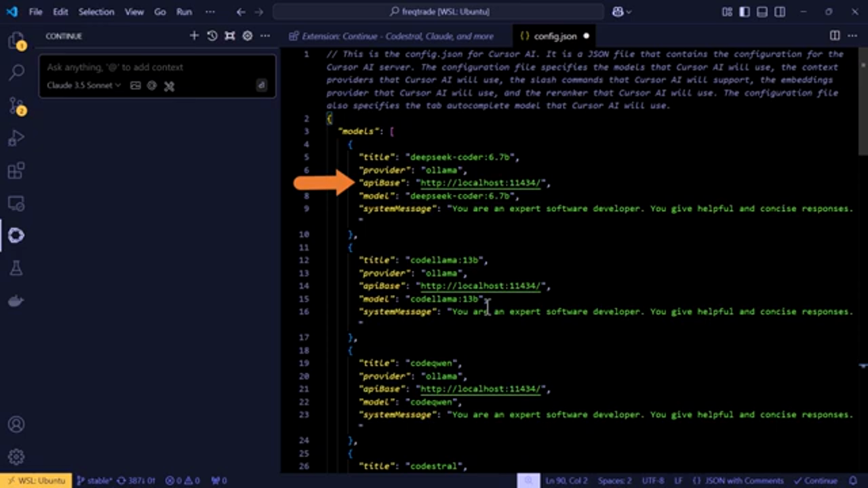
Task: Open the Go menu
Action: point(160,12)
